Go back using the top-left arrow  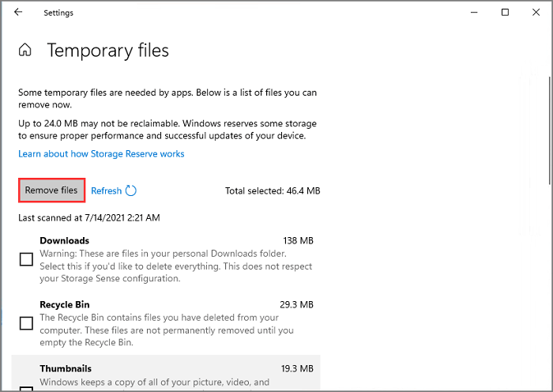click(x=18, y=12)
